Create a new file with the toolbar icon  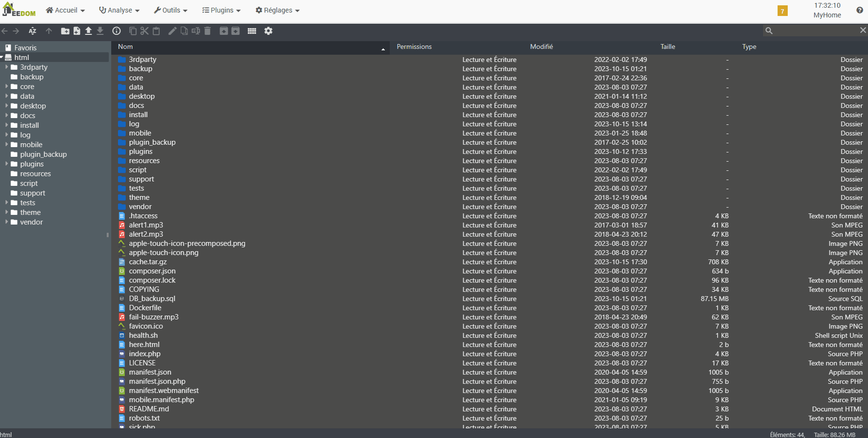pyautogui.click(x=77, y=31)
